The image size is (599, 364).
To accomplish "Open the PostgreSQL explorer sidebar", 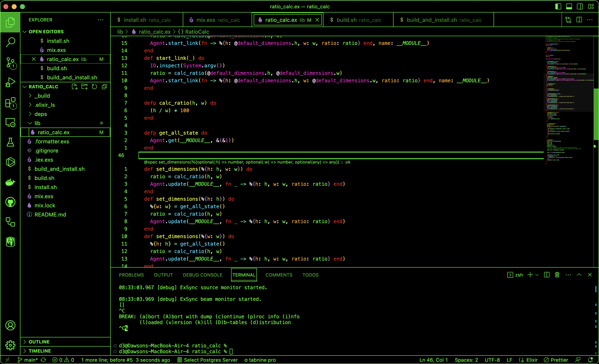I will click(10, 242).
